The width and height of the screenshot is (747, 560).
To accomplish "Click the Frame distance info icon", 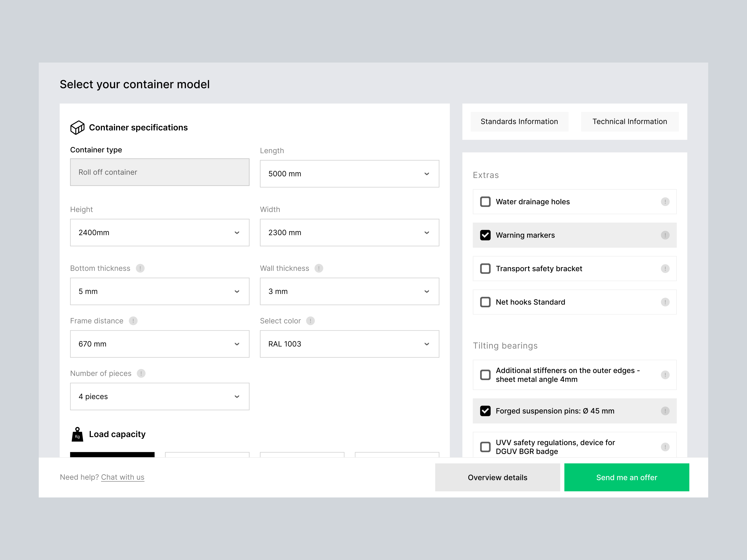I will point(134,321).
